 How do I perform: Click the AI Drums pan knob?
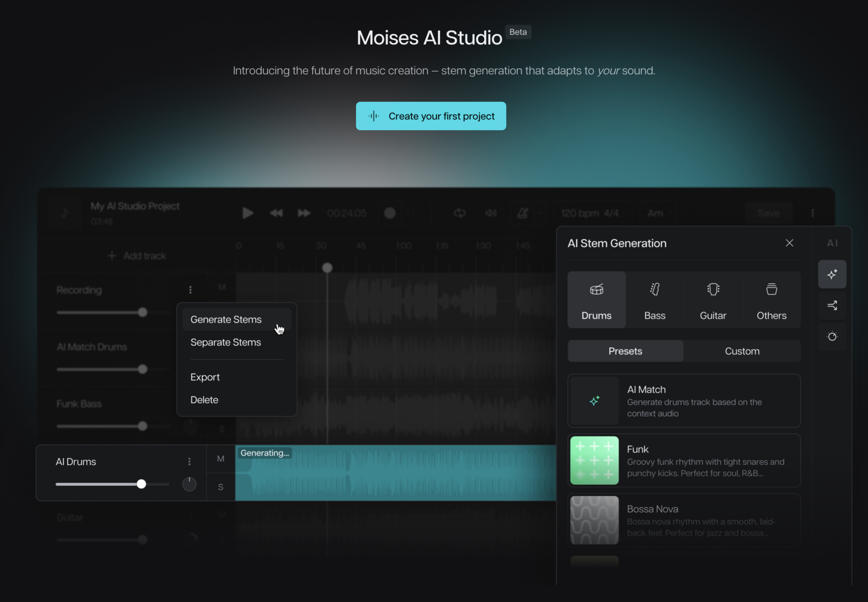(x=190, y=484)
